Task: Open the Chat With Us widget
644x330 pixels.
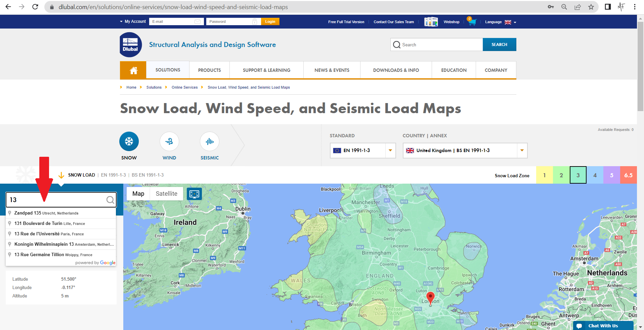Action: tap(603, 326)
